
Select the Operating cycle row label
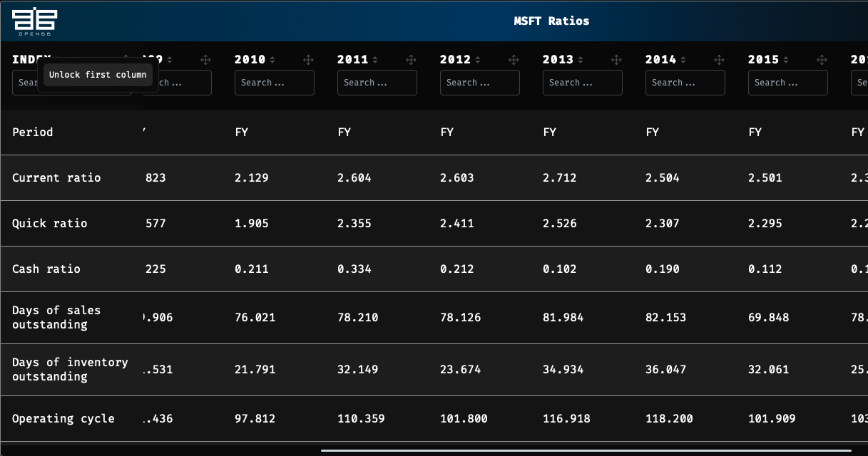coord(63,418)
